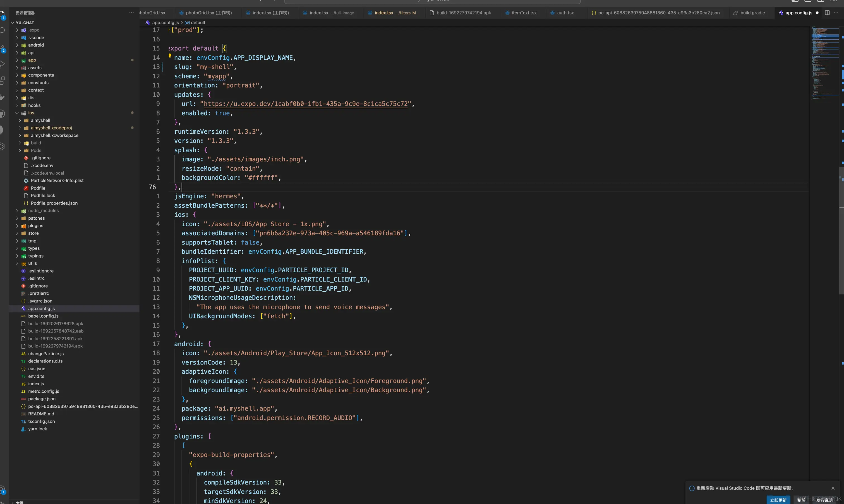Viewport: 844px width, 504px height.
Task: Click the .vscode folder icon
Action: 23,38
